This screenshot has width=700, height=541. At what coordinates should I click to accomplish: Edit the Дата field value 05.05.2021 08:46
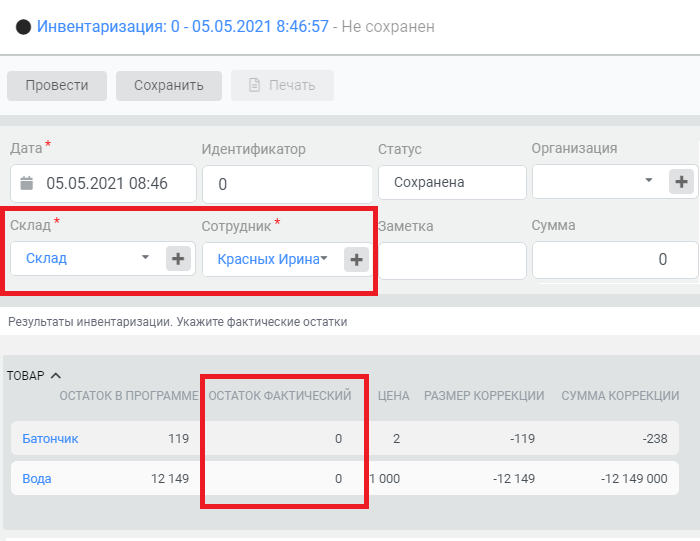tap(107, 183)
